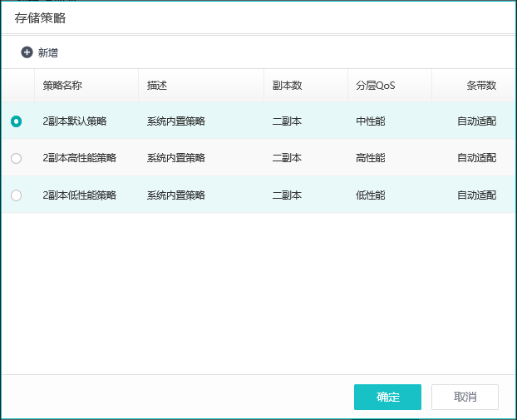Screen dimensions: 517x420
Task: Click the 2副本高性能策略 name cell
Action: click(80, 158)
